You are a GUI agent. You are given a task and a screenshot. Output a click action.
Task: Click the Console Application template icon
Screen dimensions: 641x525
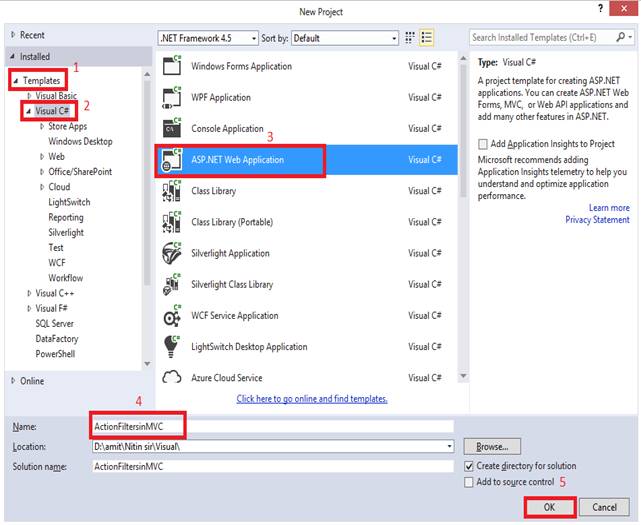tap(172, 128)
